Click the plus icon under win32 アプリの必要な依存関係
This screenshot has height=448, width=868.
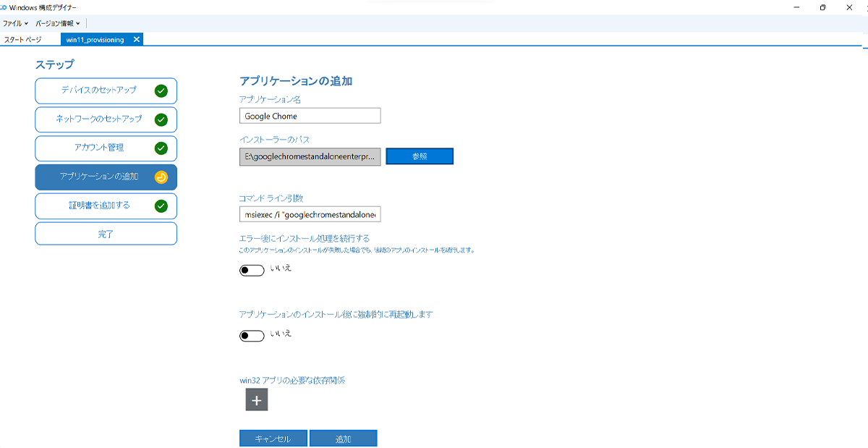255,399
